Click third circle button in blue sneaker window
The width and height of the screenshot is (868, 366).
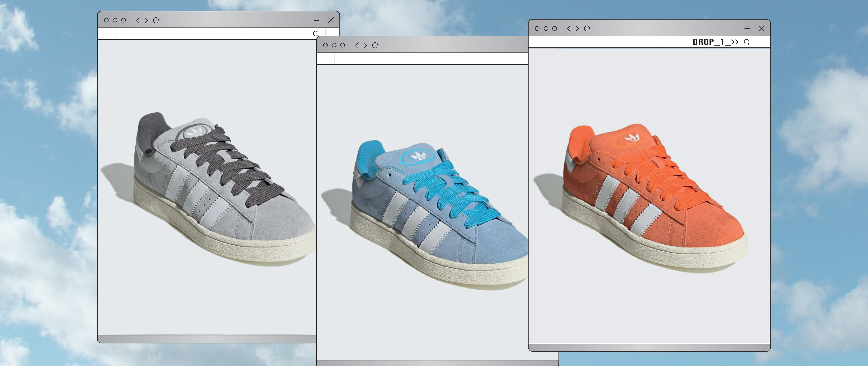point(343,45)
